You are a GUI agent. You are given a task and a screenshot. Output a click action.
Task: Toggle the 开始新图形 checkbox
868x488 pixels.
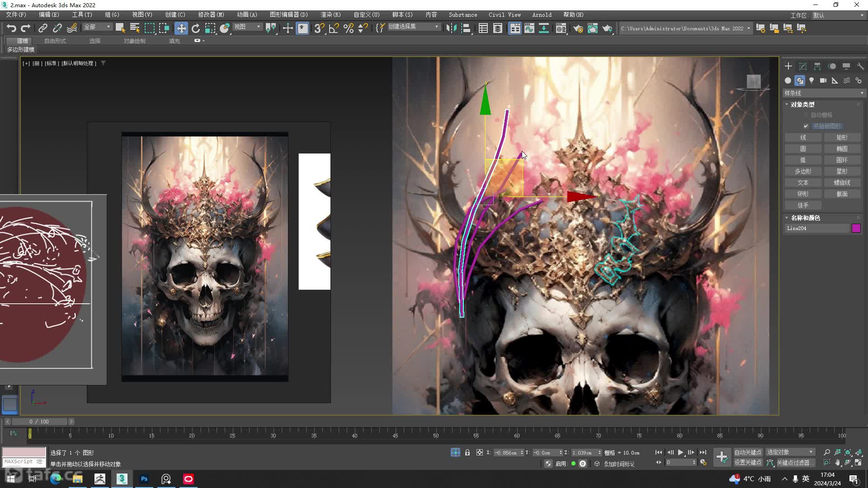click(806, 126)
